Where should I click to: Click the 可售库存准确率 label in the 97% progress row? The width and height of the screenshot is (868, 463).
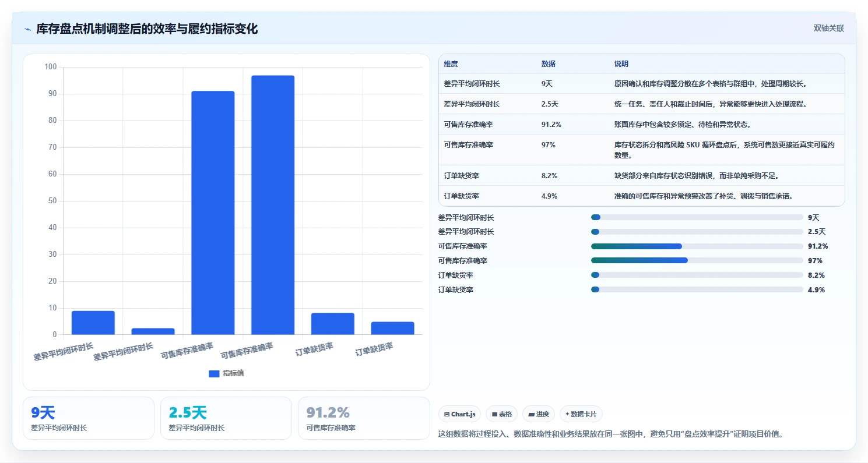463,261
